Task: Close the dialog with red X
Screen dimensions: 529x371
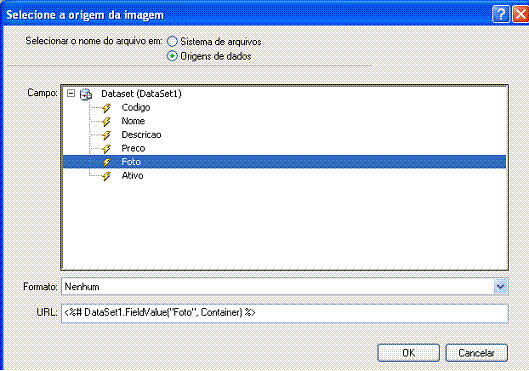Action: coord(520,14)
